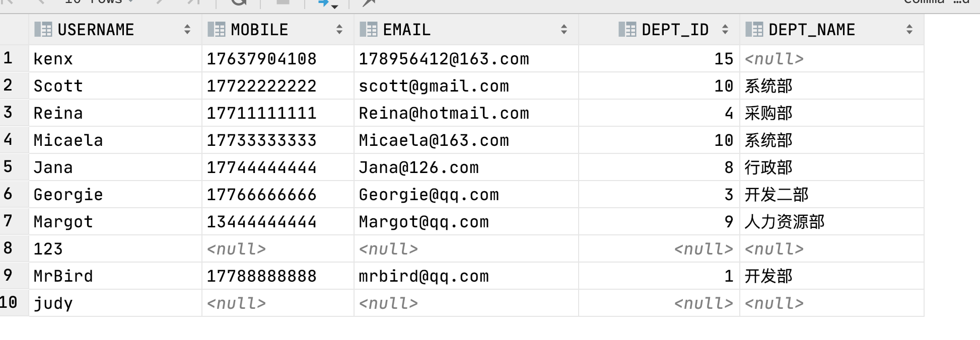Click the DEPT_NAME column table icon
Image resolution: width=980 pixels, height=340 pixels.
[754, 30]
